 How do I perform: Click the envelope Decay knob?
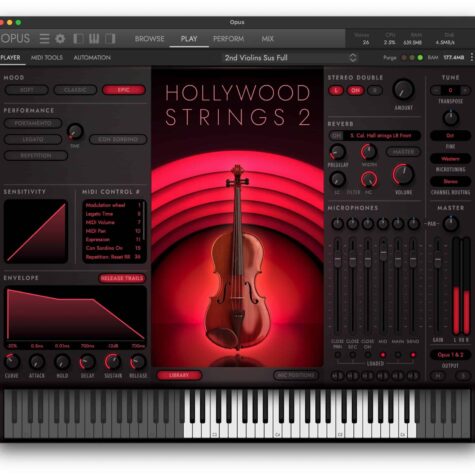(87, 362)
